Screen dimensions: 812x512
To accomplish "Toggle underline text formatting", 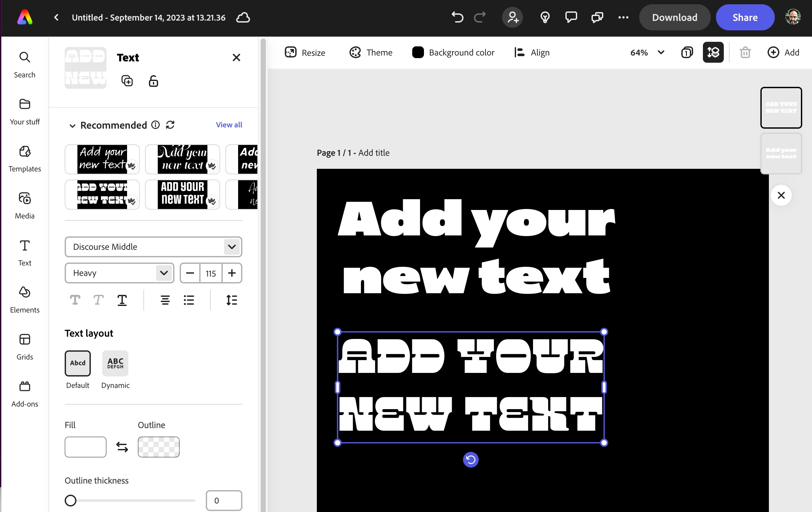I will coord(122,300).
